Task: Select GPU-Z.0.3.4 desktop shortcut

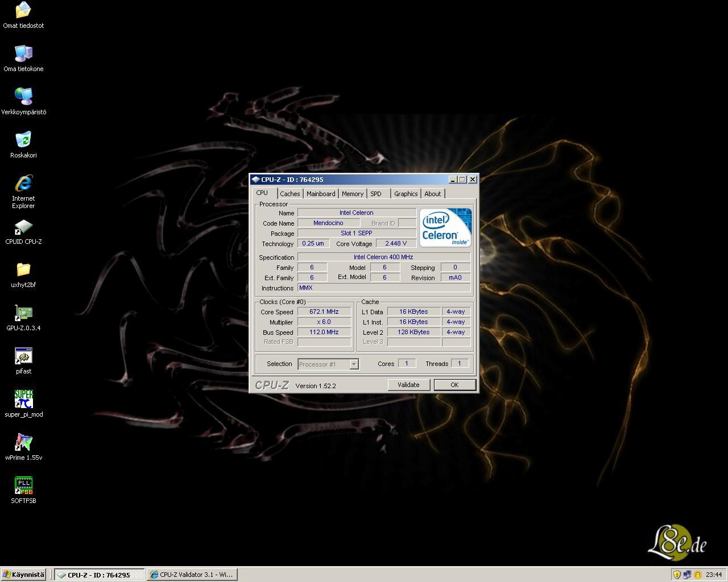Action: pos(23,317)
